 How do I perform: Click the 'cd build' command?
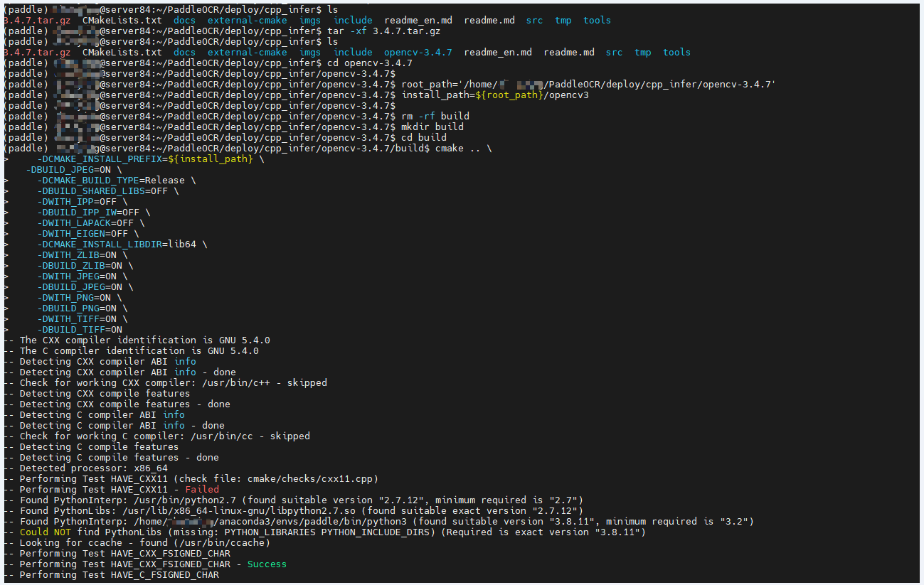coord(424,138)
